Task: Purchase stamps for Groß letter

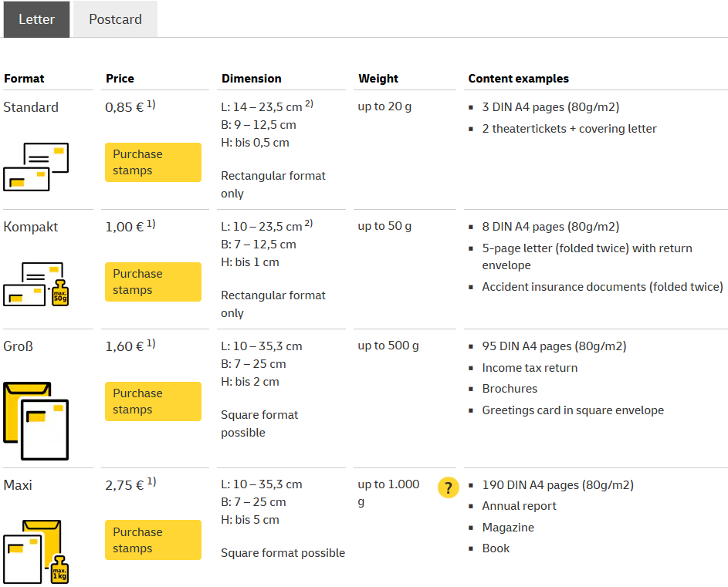Action: click(x=153, y=401)
